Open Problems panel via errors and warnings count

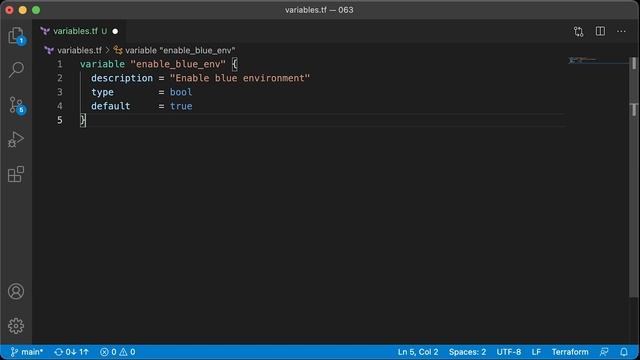coord(118,352)
